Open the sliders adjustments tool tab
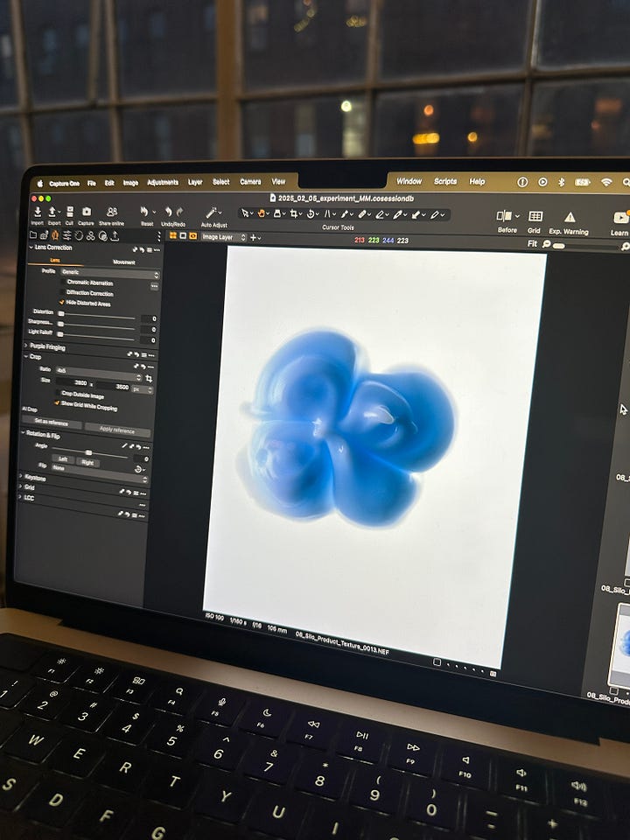Viewport: 630px width, 840px height. [67, 235]
